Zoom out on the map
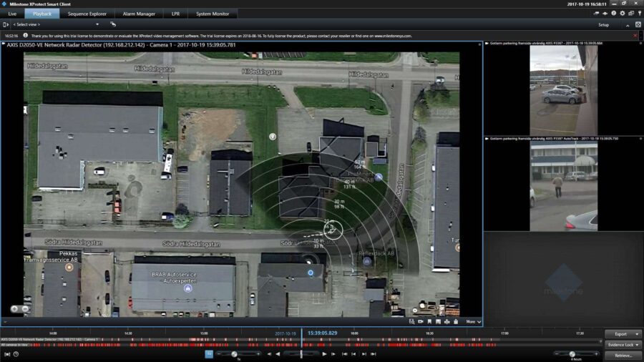 [25, 308]
